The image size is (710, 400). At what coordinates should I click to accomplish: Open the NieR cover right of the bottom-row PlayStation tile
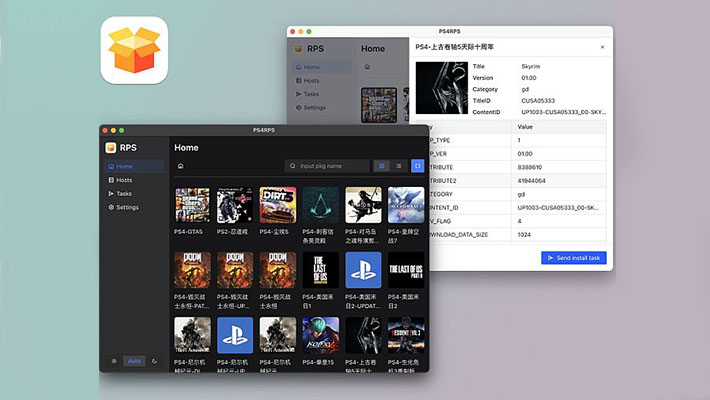pyautogui.click(x=278, y=336)
